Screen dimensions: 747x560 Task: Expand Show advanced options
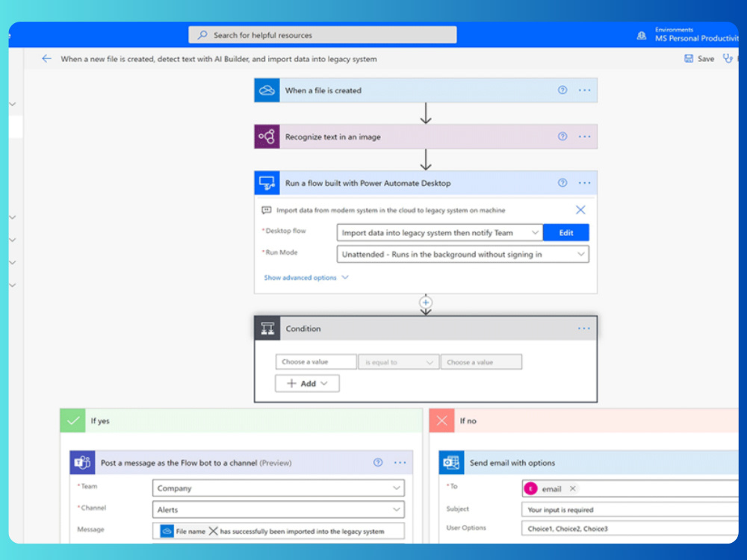coord(306,278)
